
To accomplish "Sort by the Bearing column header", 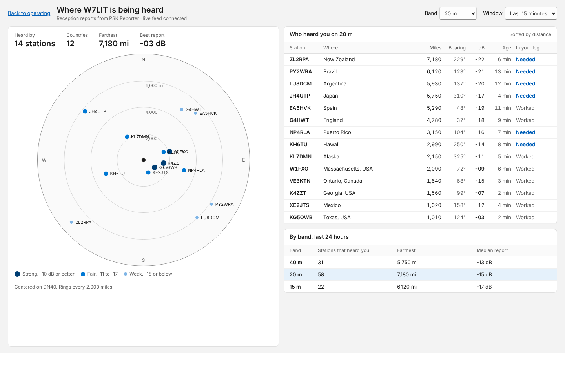I will (457, 48).
